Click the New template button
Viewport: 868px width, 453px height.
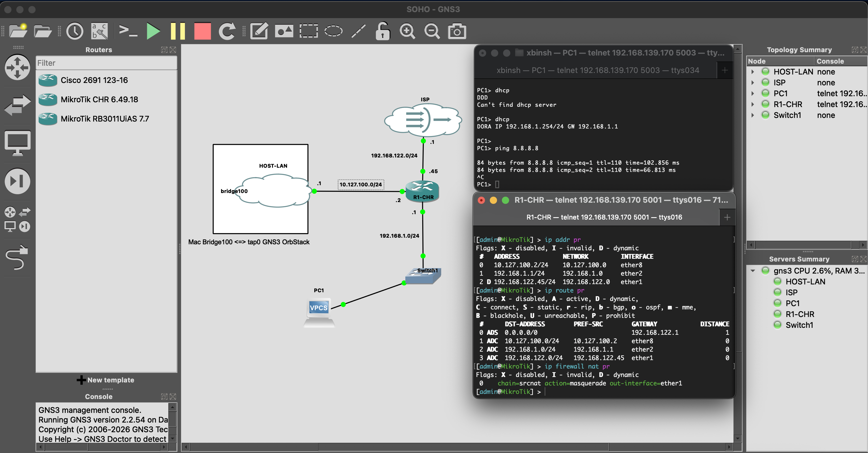(x=106, y=380)
